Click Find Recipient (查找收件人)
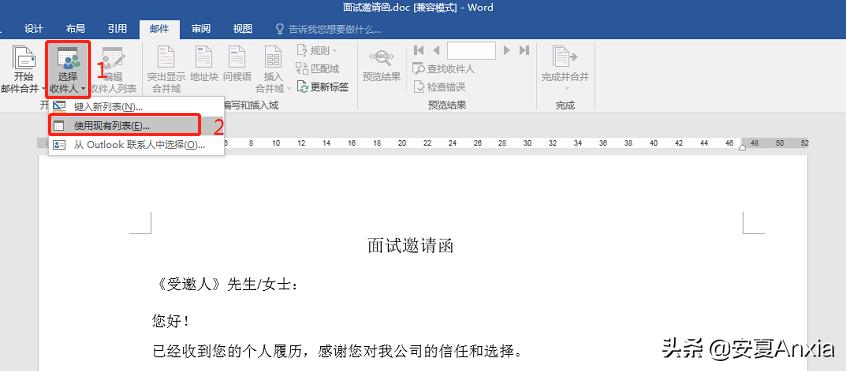The image size is (846, 371). [444, 69]
